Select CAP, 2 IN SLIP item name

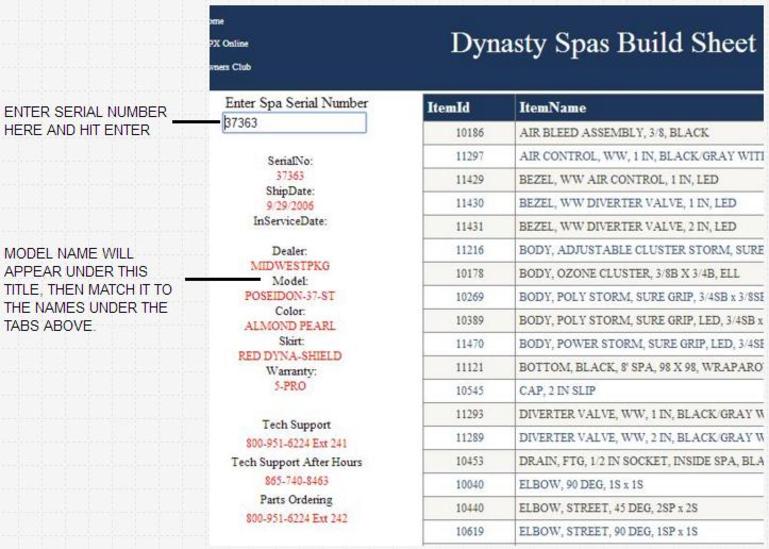[558, 391]
